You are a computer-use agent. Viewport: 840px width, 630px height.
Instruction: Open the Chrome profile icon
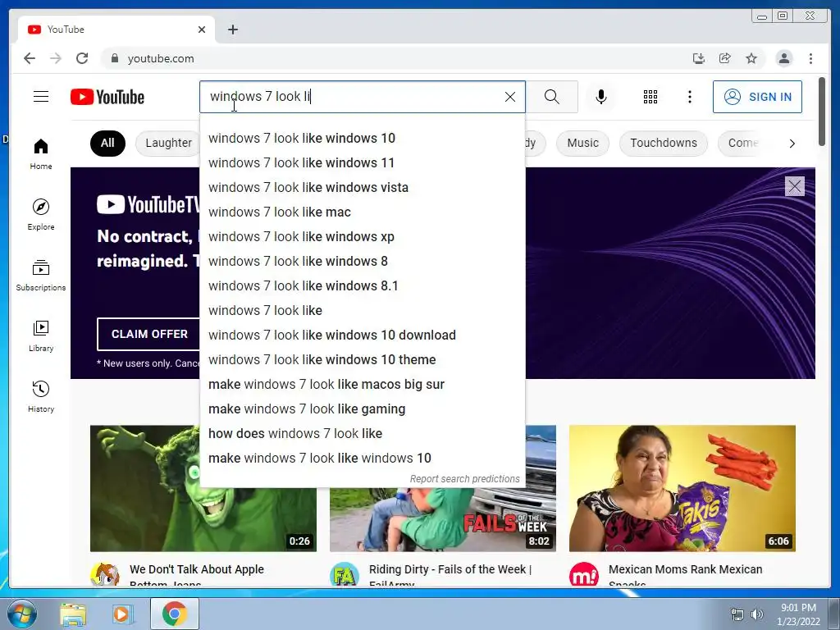(783, 58)
